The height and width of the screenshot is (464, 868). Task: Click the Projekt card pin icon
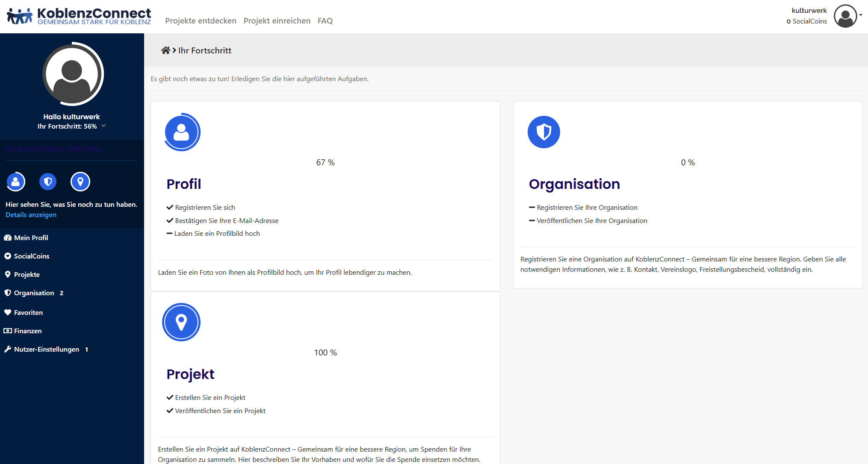[x=181, y=322]
